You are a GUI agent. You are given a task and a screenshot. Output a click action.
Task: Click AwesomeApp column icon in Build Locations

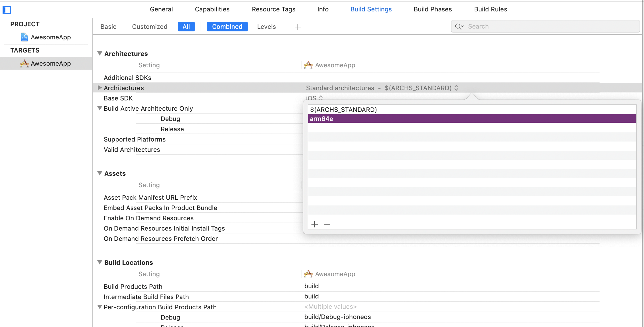pyautogui.click(x=308, y=274)
